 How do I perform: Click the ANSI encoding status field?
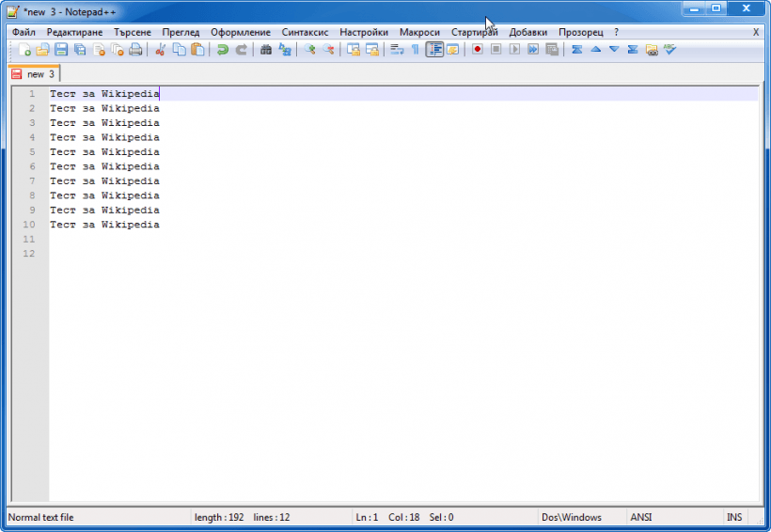(x=640, y=517)
